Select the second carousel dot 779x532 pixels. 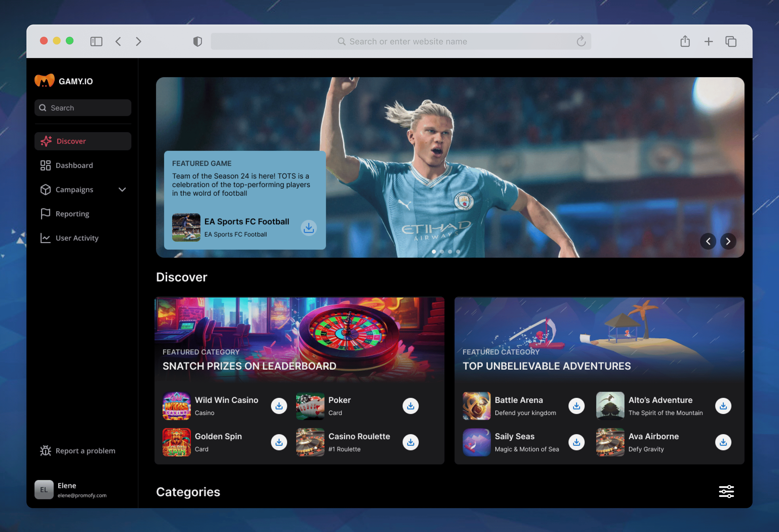coord(442,251)
